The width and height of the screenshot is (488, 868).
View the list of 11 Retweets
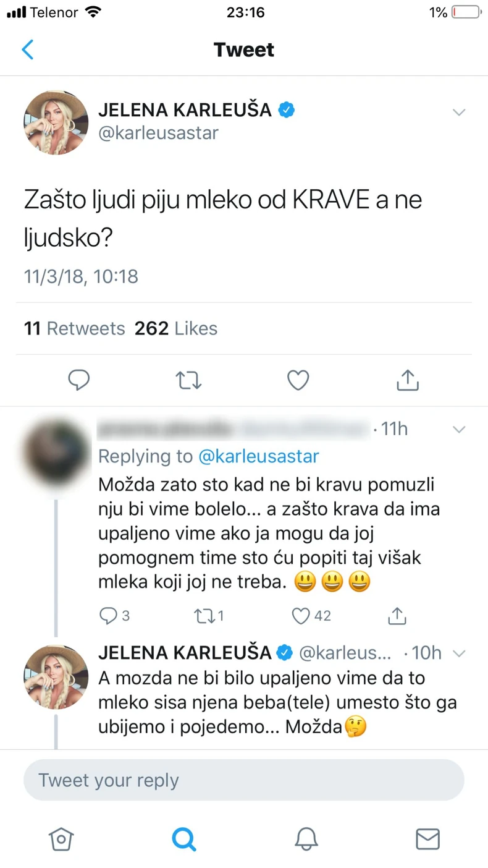(74, 328)
